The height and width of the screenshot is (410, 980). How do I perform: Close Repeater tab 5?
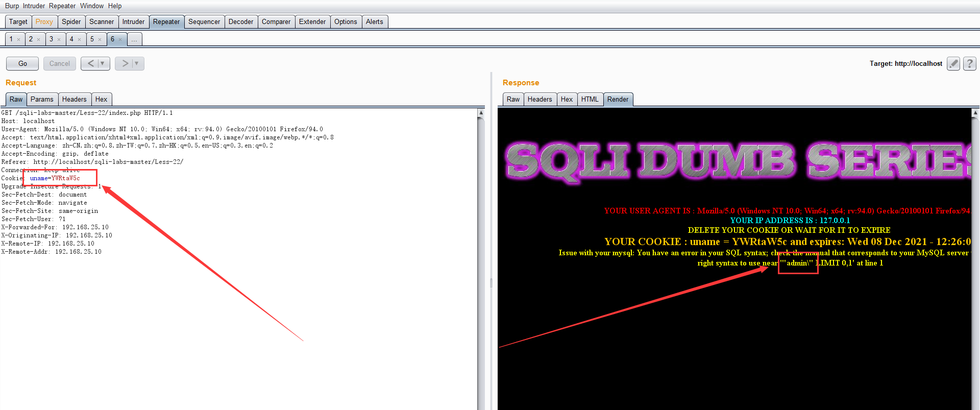(x=100, y=39)
